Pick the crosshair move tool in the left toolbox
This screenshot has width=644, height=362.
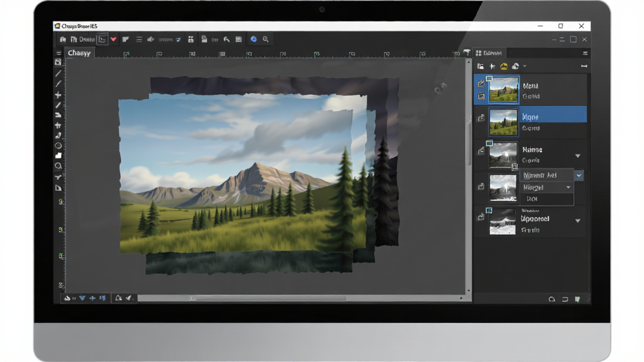[x=58, y=95]
